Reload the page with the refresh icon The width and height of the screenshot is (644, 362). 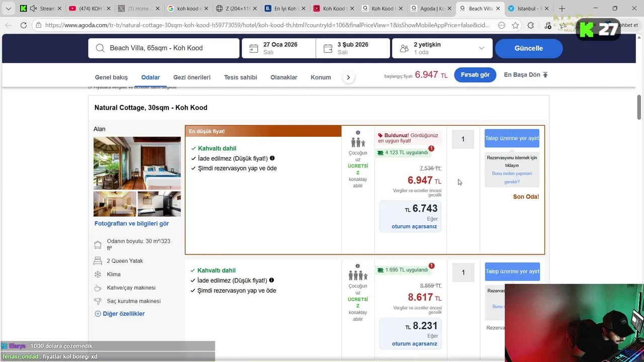tap(24, 25)
